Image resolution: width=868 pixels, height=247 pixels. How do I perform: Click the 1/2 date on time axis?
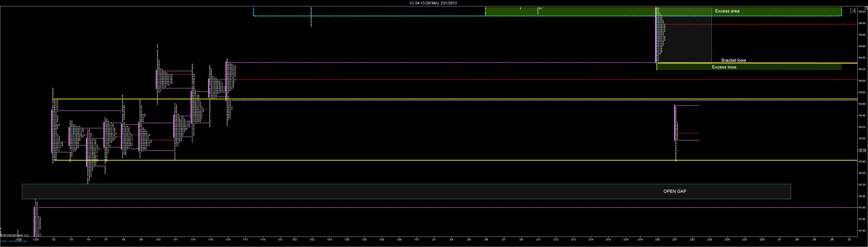tap(54, 240)
